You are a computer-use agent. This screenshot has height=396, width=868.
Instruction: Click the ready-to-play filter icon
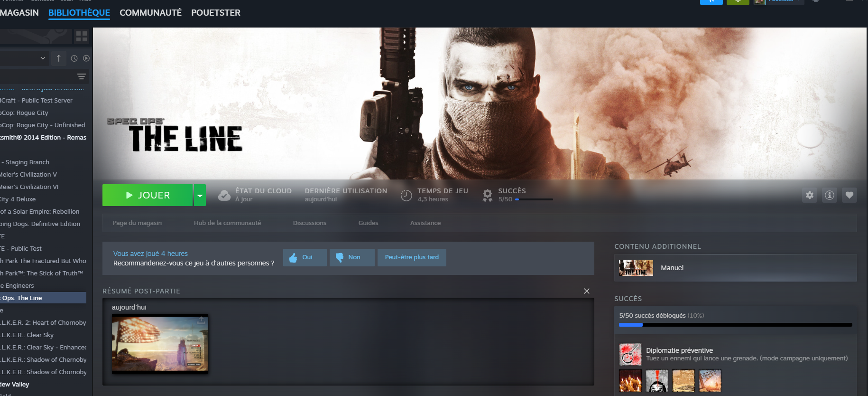tap(86, 58)
